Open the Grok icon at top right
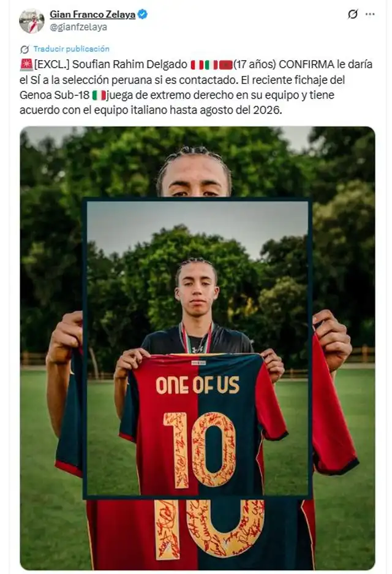392x574 pixels. (x=353, y=14)
